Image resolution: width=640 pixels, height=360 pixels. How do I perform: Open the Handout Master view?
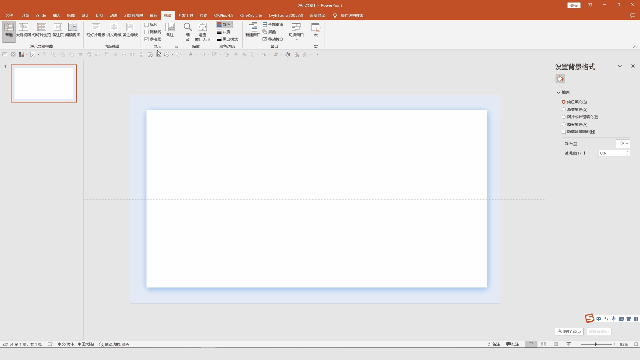114,31
